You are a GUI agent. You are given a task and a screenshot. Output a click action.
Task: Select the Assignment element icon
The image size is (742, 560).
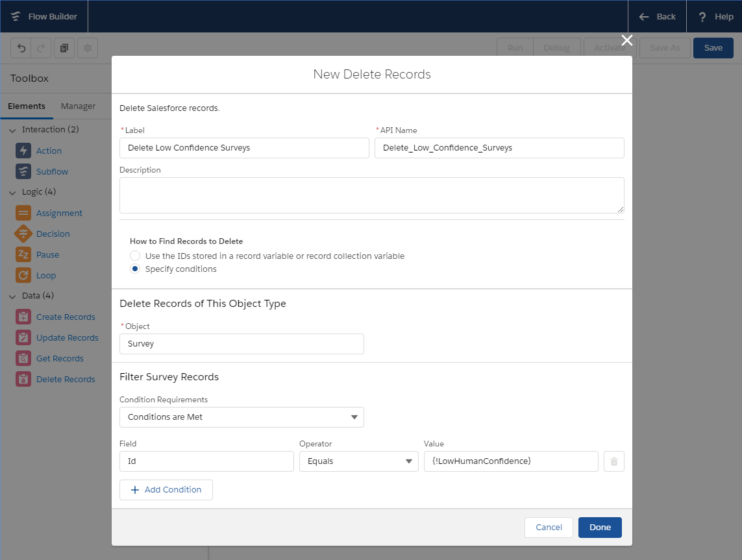click(23, 213)
